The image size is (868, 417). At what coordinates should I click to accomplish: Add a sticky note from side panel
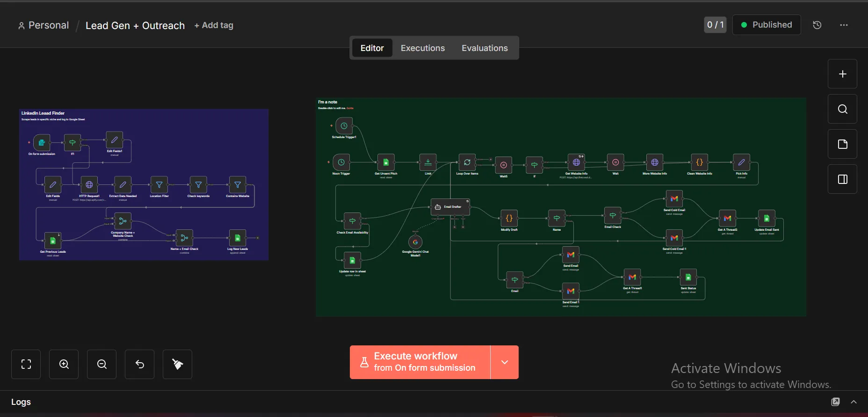[842, 144]
